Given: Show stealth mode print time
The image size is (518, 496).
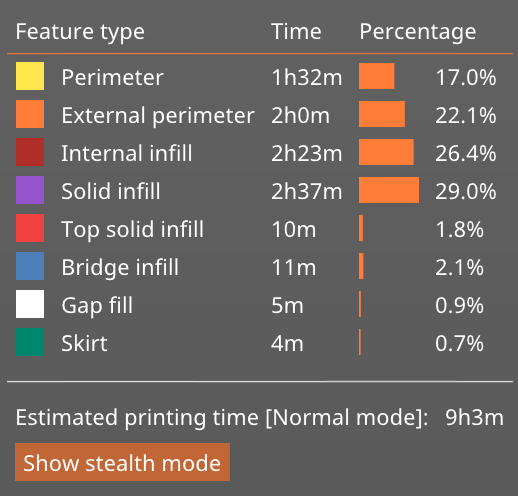Looking at the screenshot, I should (122, 462).
